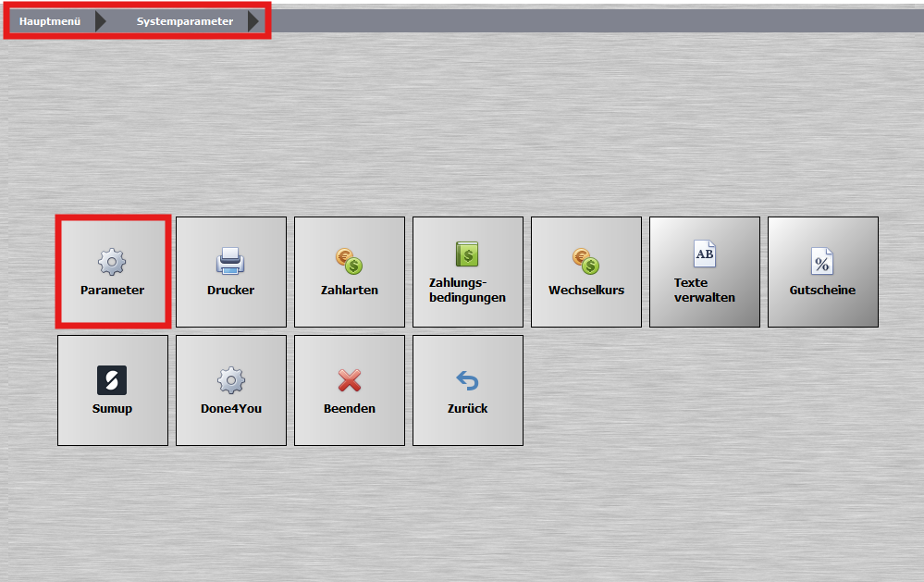Open Drucker via its printer icon
Screen dimensions: 924x582
tap(230, 262)
